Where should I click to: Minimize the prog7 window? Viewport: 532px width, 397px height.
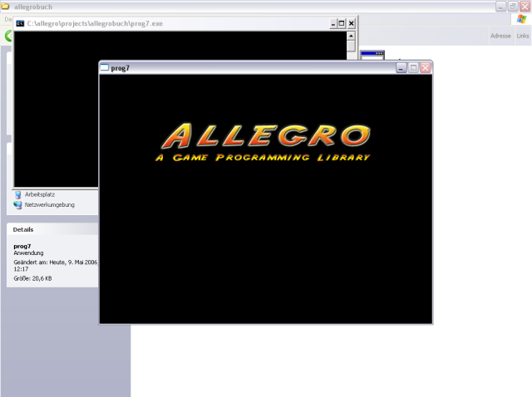pos(401,67)
